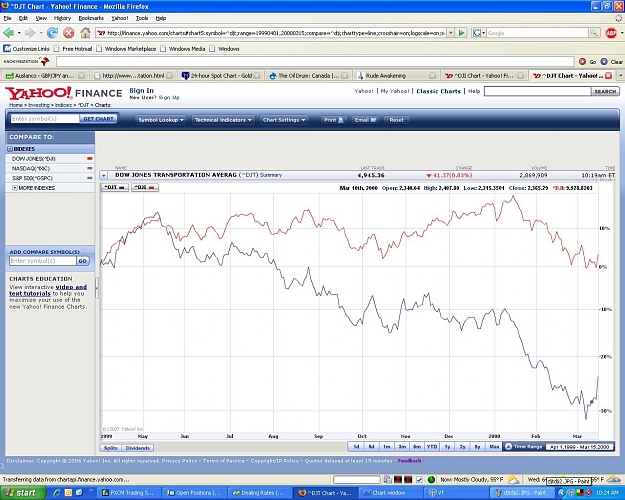Open the Classic Charts link

coord(438,91)
